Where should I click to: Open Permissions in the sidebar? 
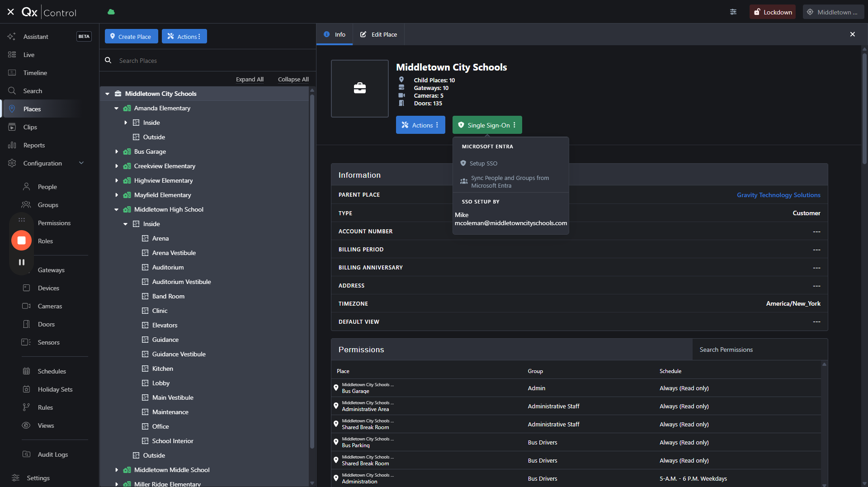(54, 223)
